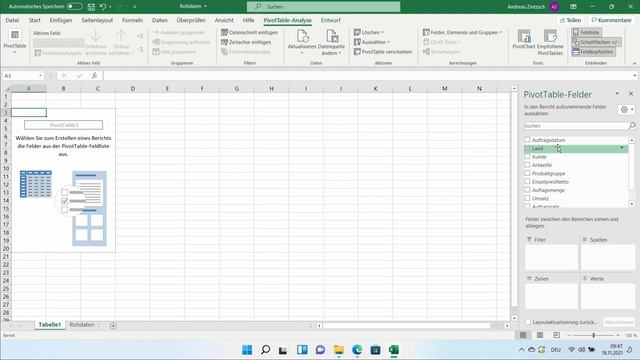Switch to Normal view in status bar
Image resolution: width=640 pixels, height=360 pixels.
523,335
